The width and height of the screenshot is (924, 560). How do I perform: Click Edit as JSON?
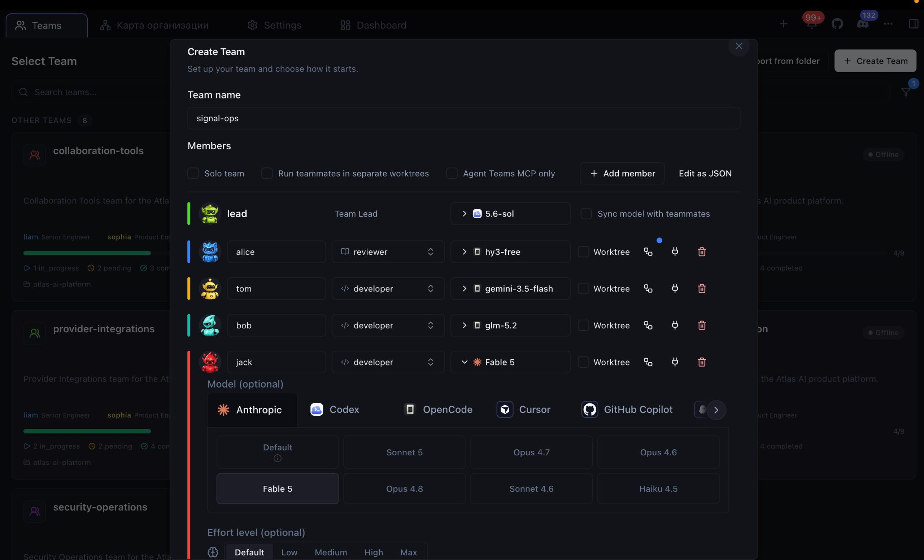[x=705, y=173]
